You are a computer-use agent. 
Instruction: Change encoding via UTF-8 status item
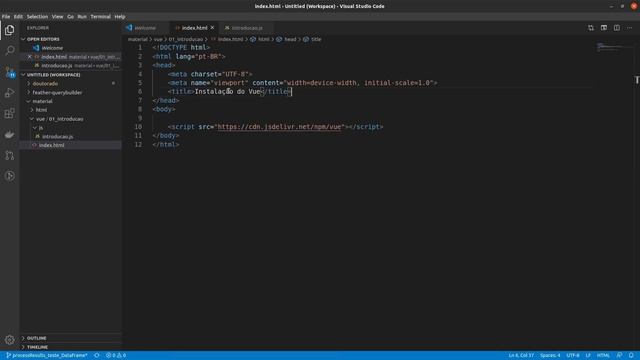[573, 356]
